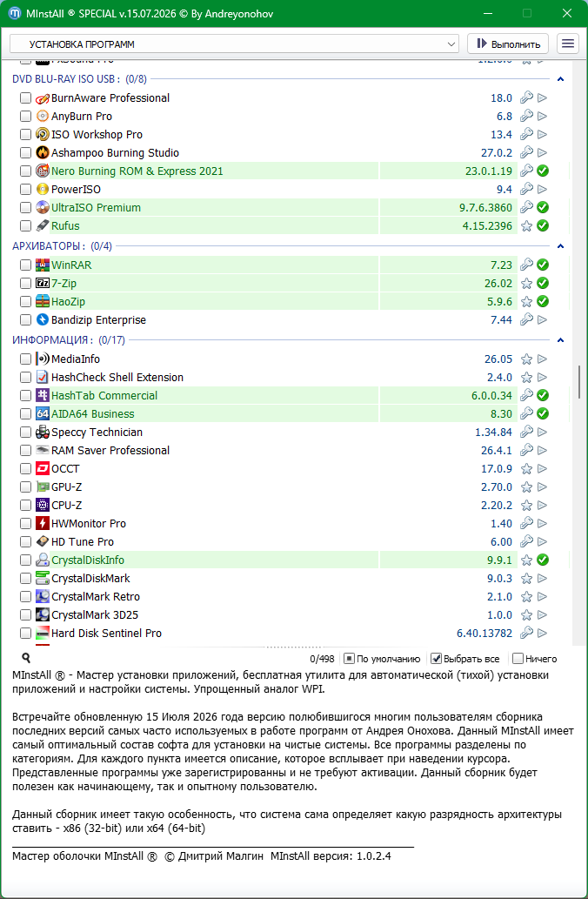Click the panel splitter grip dots

tap(293, 647)
